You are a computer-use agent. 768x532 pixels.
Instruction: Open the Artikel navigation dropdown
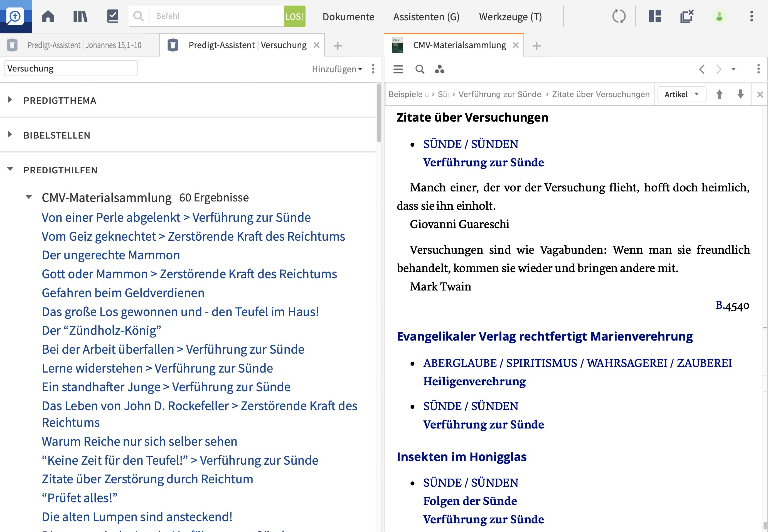(x=682, y=94)
